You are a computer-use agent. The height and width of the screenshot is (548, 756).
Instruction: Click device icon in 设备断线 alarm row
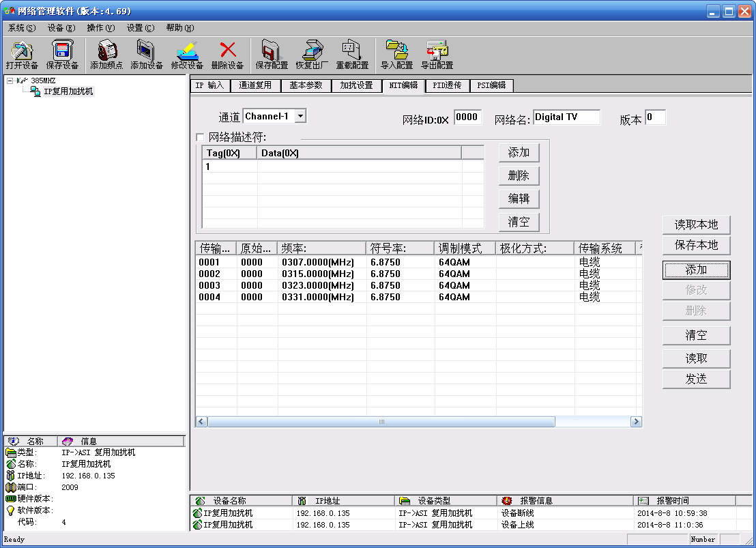pyautogui.click(x=197, y=513)
